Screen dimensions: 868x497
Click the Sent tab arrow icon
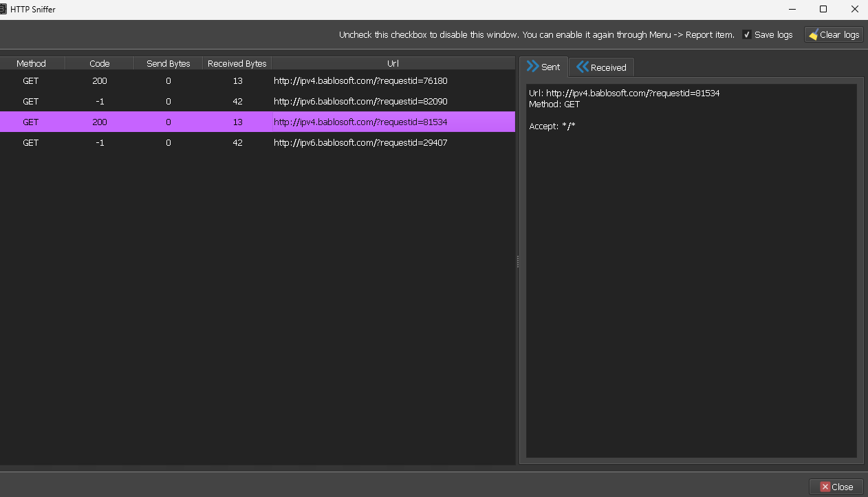click(x=532, y=67)
